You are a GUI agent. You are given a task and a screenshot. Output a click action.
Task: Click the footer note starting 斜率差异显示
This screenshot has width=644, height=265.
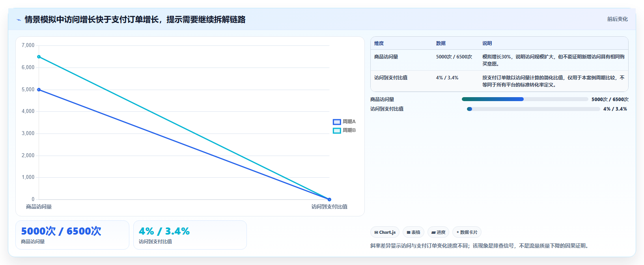[480, 246]
